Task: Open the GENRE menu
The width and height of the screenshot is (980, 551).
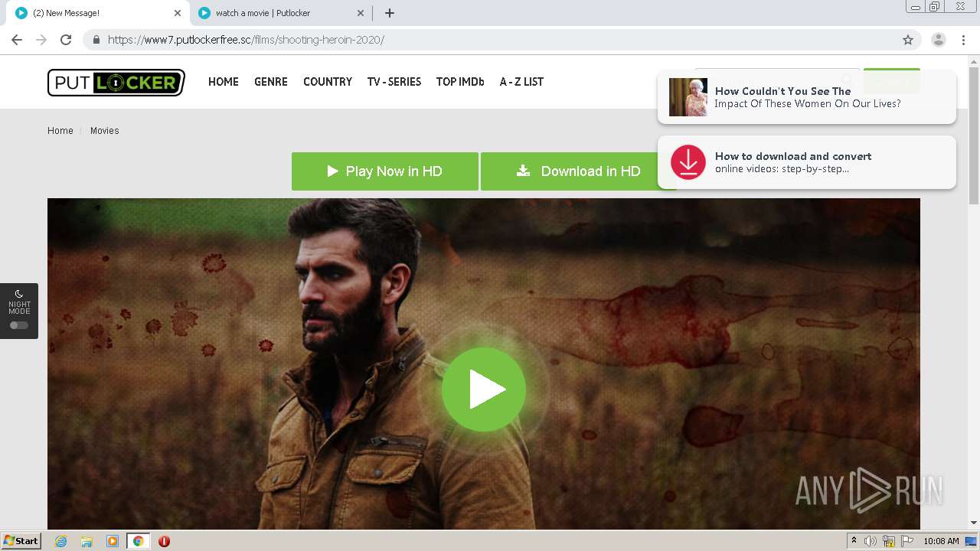Action: click(271, 82)
